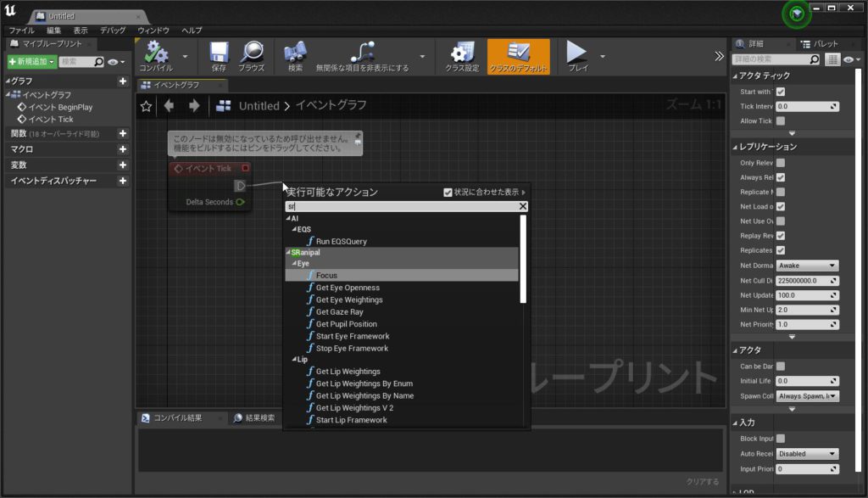Switch to the Compiler Results tab
Image resolution: width=868 pixels, height=498 pixels.
pyautogui.click(x=178, y=418)
